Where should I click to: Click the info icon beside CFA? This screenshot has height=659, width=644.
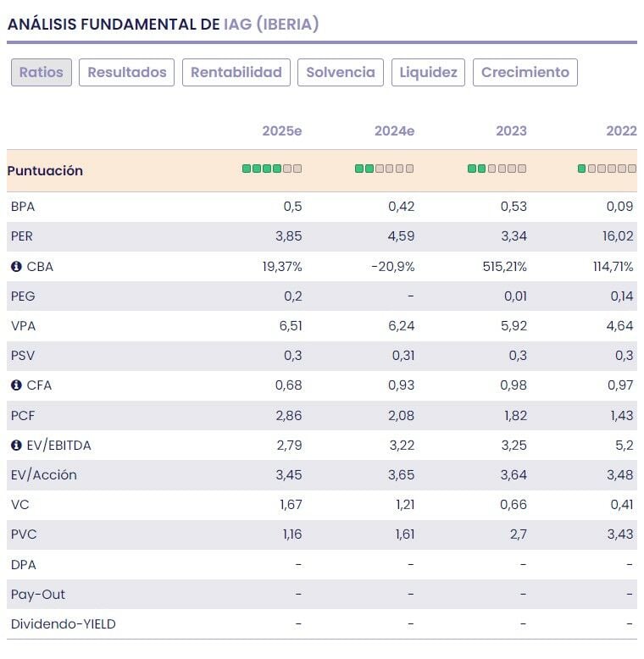pyautogui.click(x=16, y=385)
